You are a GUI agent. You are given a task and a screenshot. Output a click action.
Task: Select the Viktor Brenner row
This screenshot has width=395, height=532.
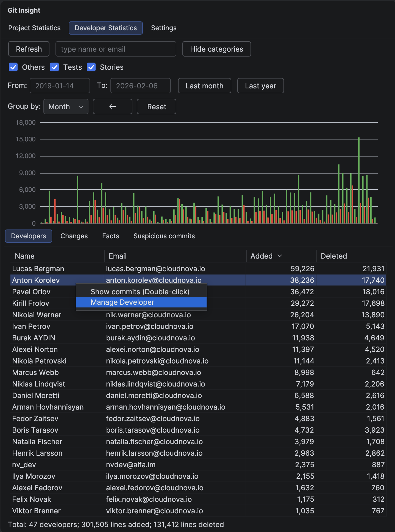tap(198, 511)
